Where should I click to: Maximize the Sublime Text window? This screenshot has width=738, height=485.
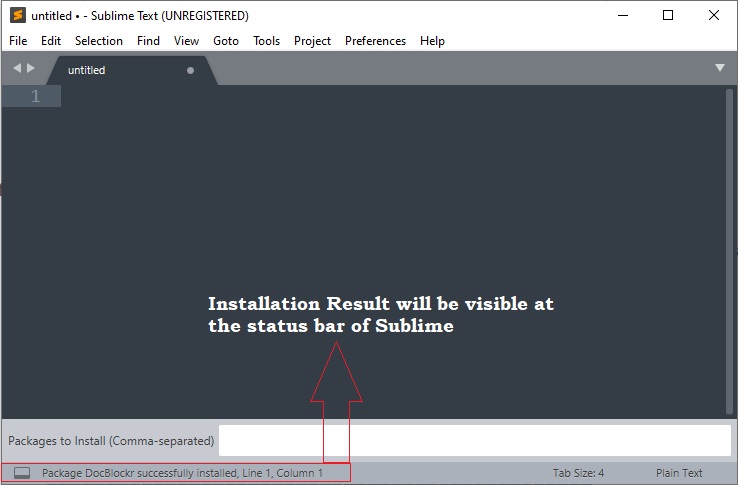click(667, 15)
